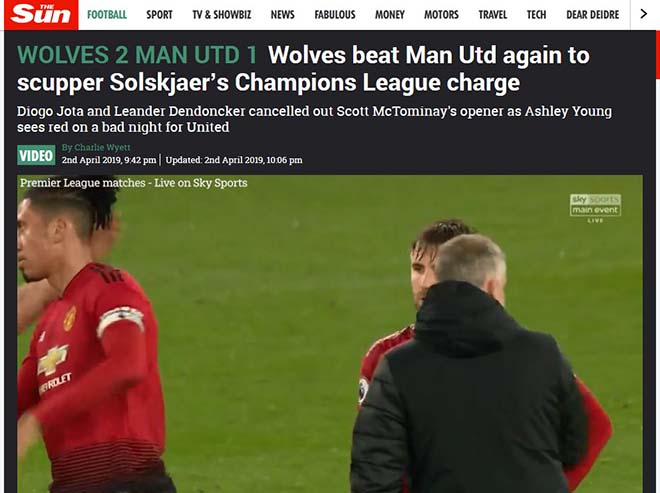The height and width of the screenshot is (493, 660).
Task: Click the WOLVES 2 MAN UTD 1 kicker
Action: [x=137, y=55]
